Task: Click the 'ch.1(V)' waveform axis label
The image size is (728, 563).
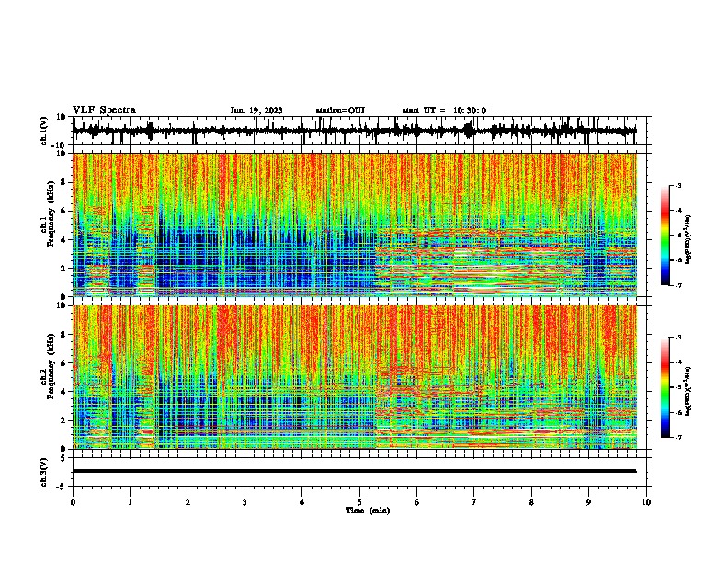Action: pos(44,131)
